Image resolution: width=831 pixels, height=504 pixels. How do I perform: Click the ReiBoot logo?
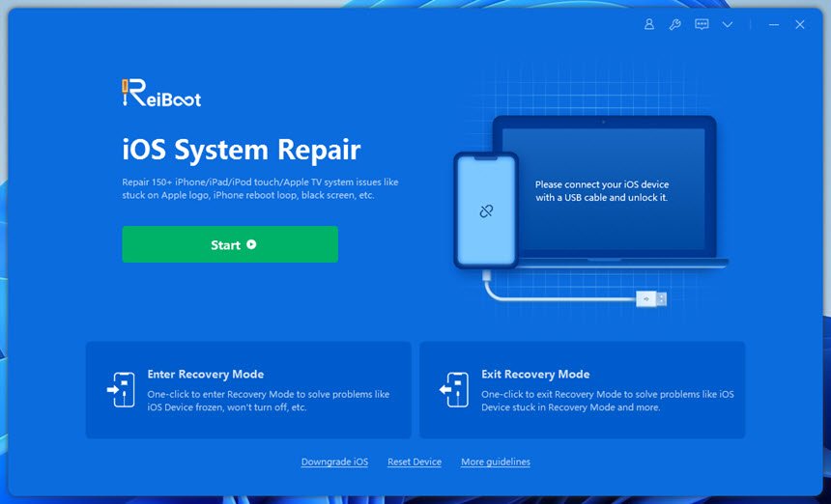point(161,93)
